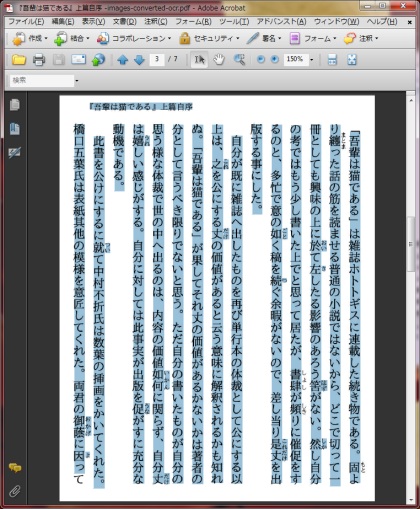Viewport: 420px width, 509px height.
Task: Click the Print icon
Action: (x=39, y=60)
